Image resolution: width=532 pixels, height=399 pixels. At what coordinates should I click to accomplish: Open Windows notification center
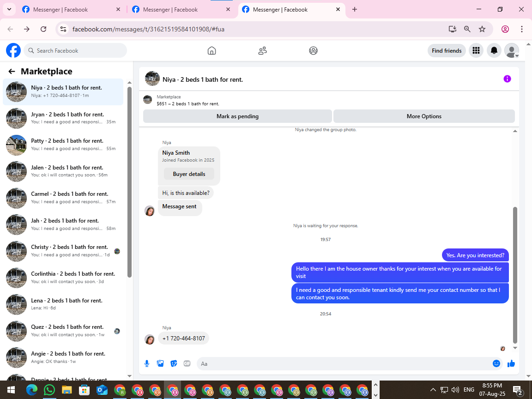[x=517, y=390]
